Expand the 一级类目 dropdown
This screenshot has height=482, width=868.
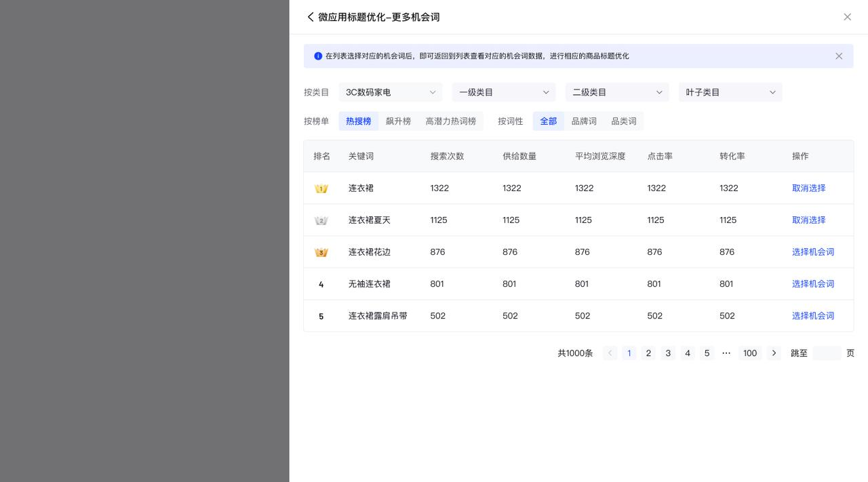pos(503,92)
